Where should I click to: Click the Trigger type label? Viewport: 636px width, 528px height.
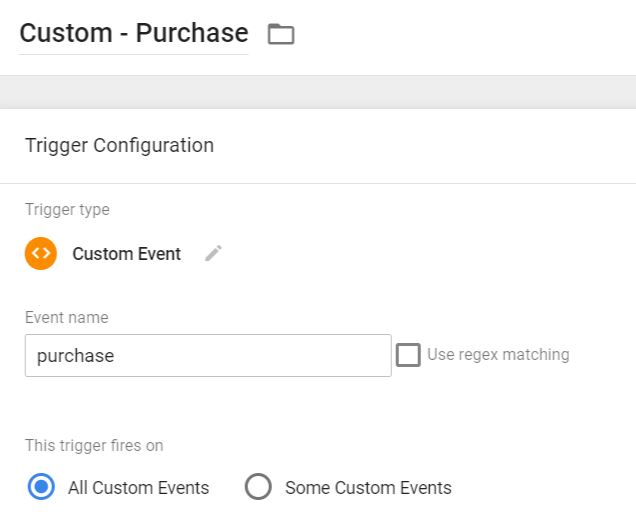(x=67, y=210)
